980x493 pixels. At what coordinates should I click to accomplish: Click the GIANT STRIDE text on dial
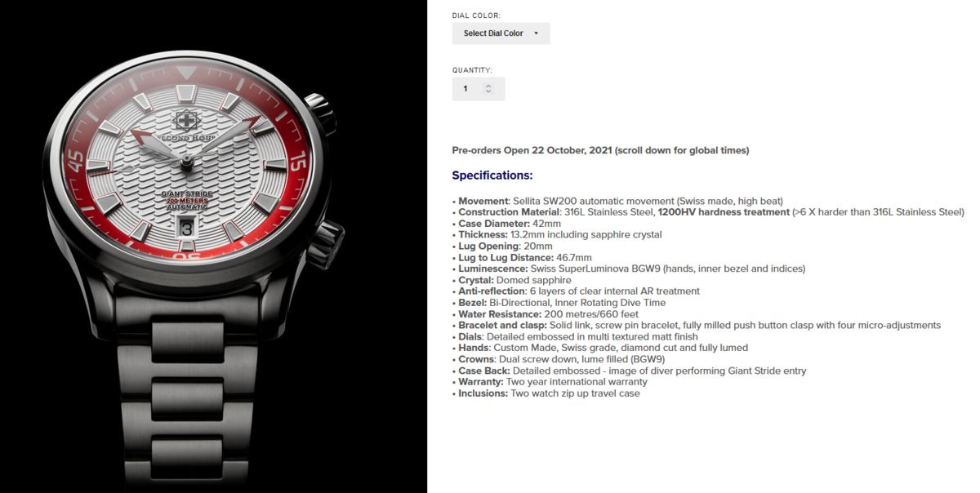[x=186, y=194]
